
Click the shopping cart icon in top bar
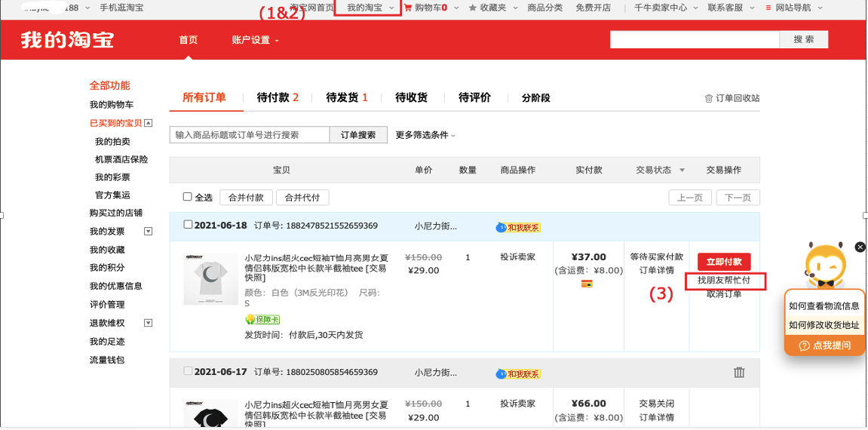tap(408, 8)
